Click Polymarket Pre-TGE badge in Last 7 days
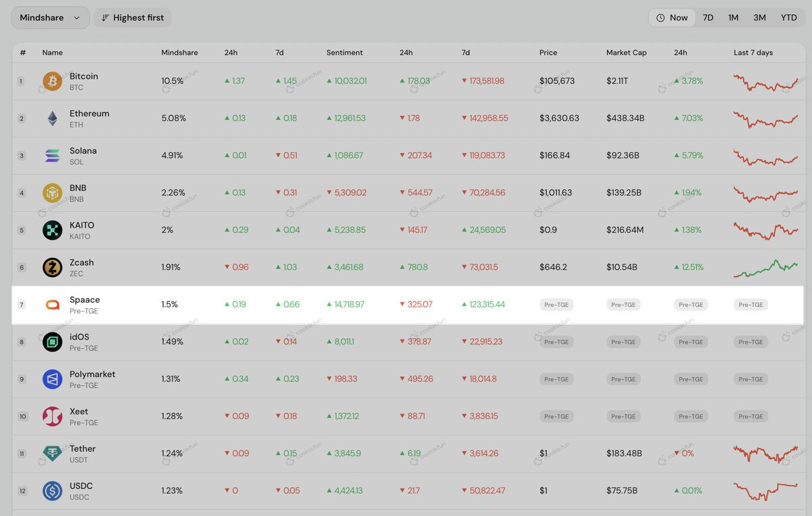This screenshot has height=516, width=812. 750,379
